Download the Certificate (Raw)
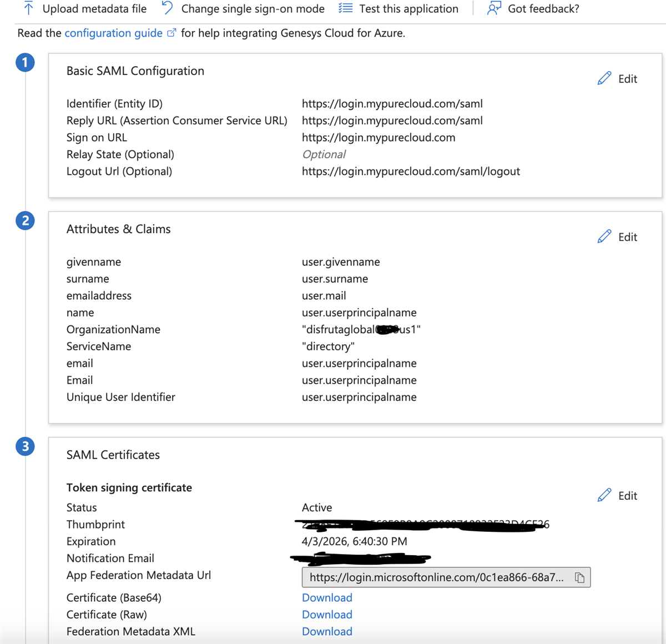666x644 pixels. pyautogui.click(x=327, y=614)
